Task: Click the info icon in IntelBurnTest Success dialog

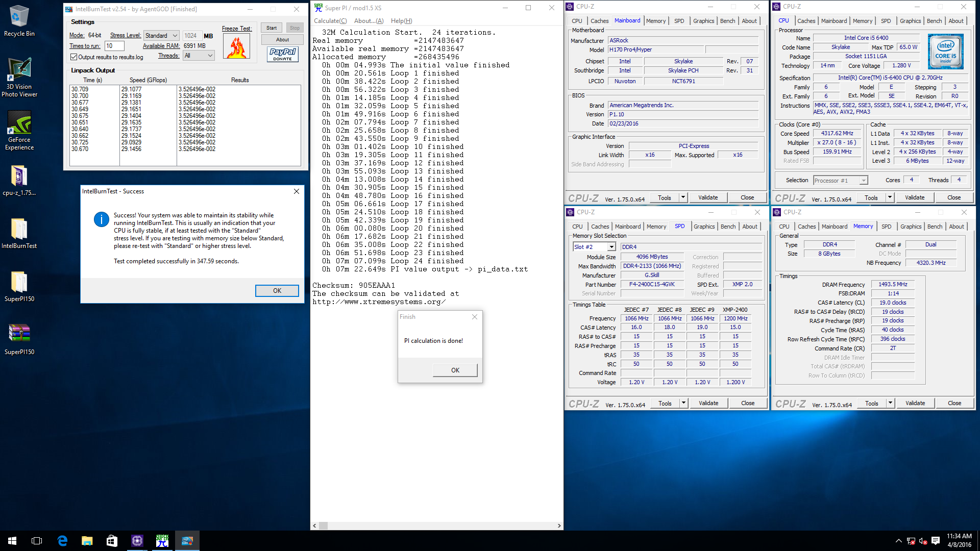Action: (101, 219)
